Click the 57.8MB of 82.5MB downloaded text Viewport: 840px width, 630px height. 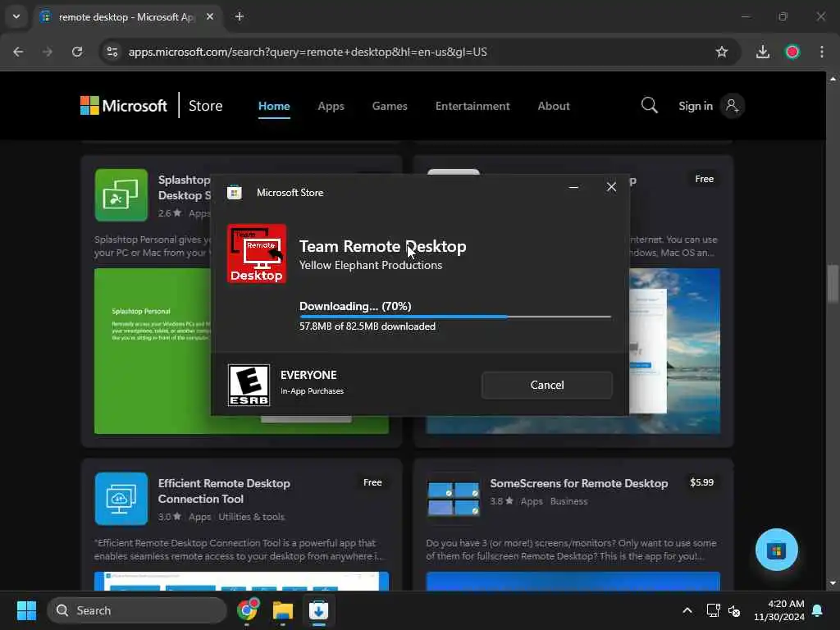pyautogui.click(x=367, y=326)
